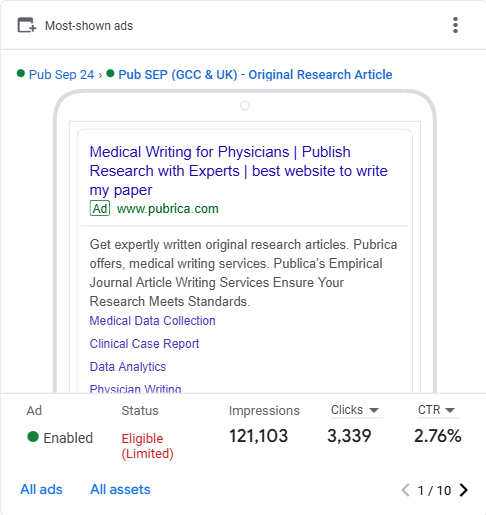The width and height of the screenshot is (486, 515).
Task: Click the ad headline Medical Writing for Physicians
Action: coord(238,171)
